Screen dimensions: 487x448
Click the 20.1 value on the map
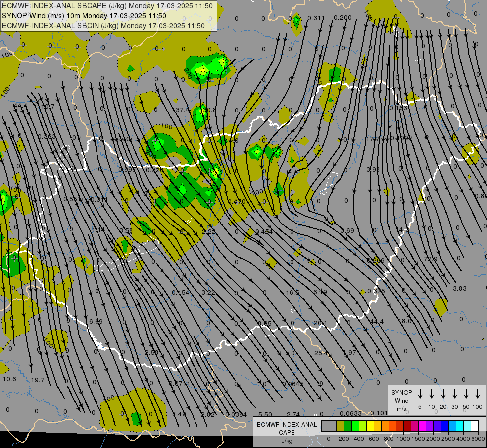click(320, 324)
